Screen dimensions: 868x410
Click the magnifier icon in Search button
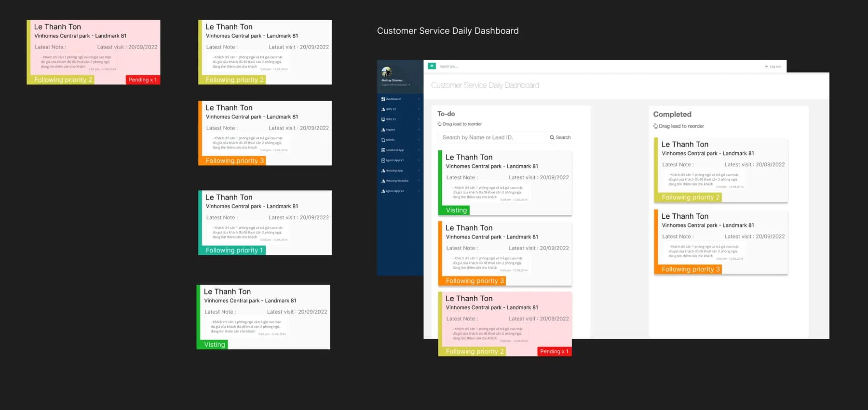point(552,138)
